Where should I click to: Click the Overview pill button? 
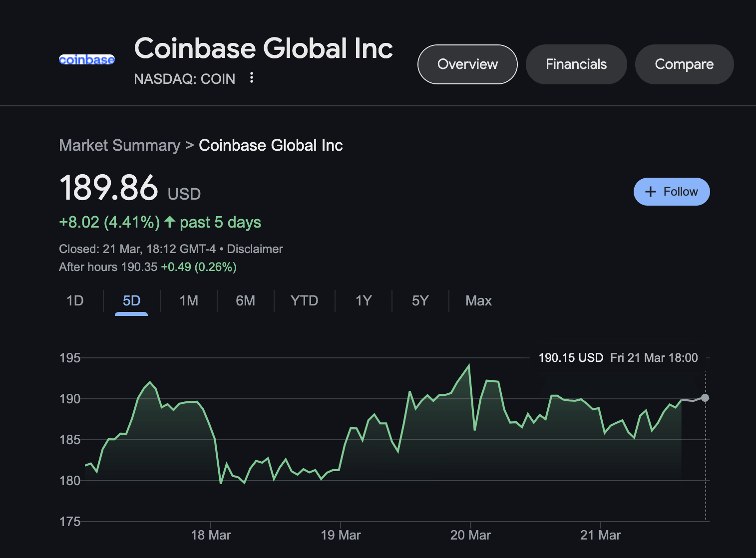[467, 64]
